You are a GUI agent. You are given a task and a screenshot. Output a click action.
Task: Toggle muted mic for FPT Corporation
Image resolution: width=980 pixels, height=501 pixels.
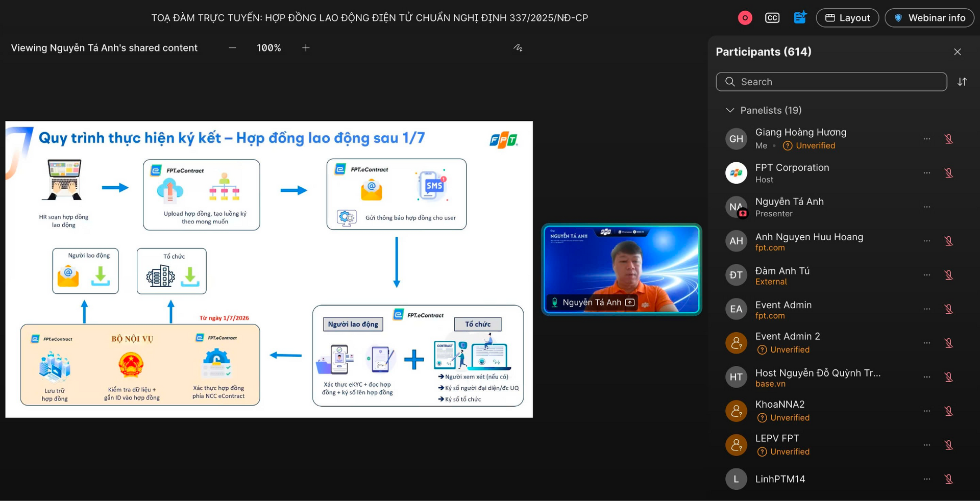click(949, 173)
